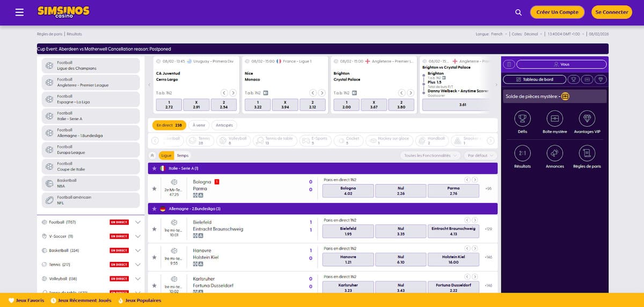This screenshot has width=644, height=307.
Task: Select the Anticipés tab
Action: (224, 125)
